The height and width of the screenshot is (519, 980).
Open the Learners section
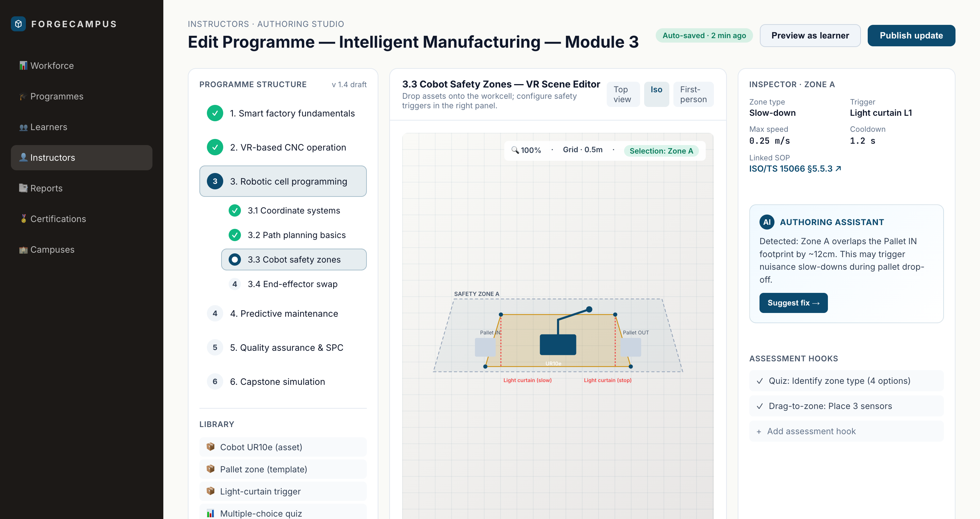81,127
